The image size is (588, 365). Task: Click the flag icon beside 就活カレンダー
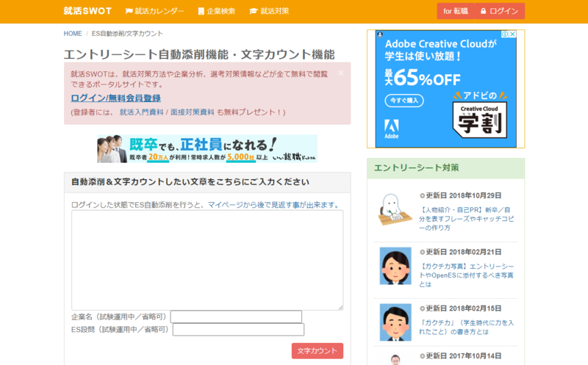[129, 11]
